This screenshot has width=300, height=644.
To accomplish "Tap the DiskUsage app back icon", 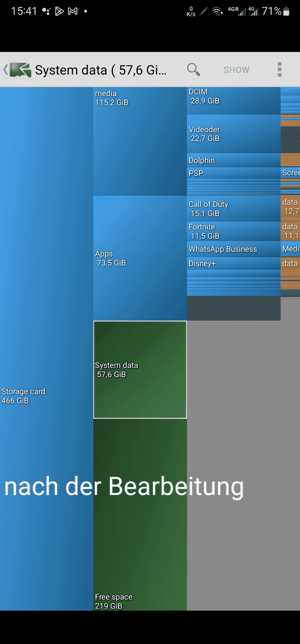I will point(18,70).
